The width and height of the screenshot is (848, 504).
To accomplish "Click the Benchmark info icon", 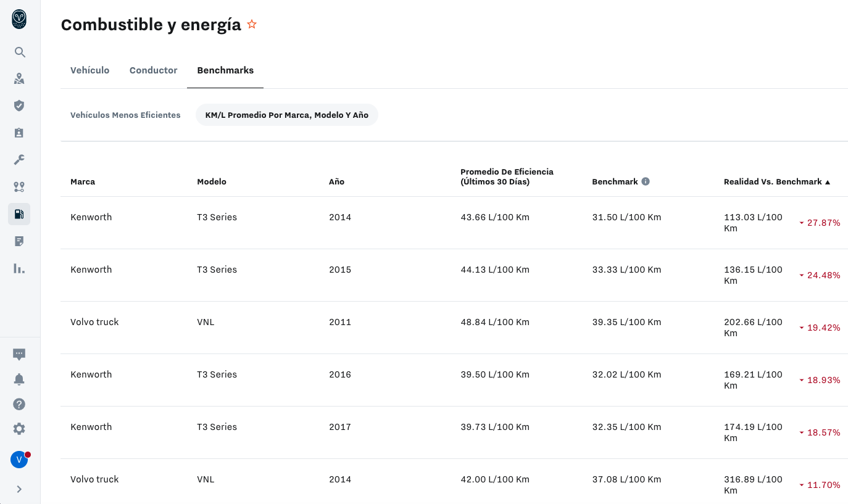I will pyautogui.click(x=646, y=181).
